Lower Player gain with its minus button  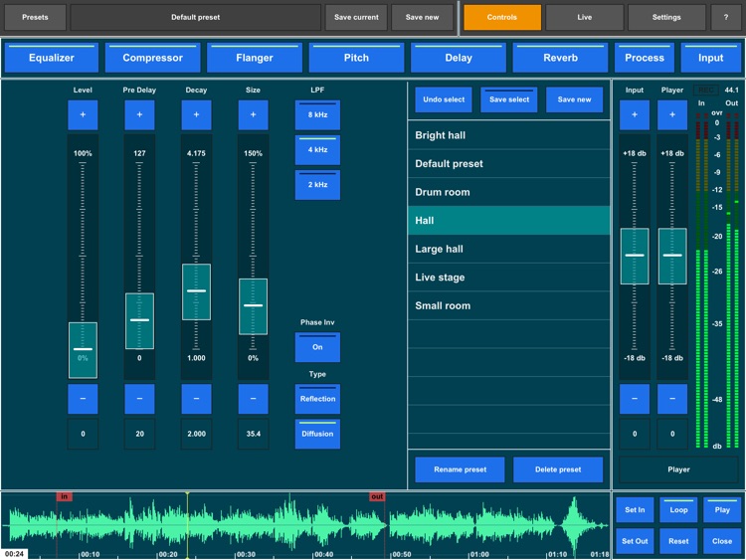point(672,399)
